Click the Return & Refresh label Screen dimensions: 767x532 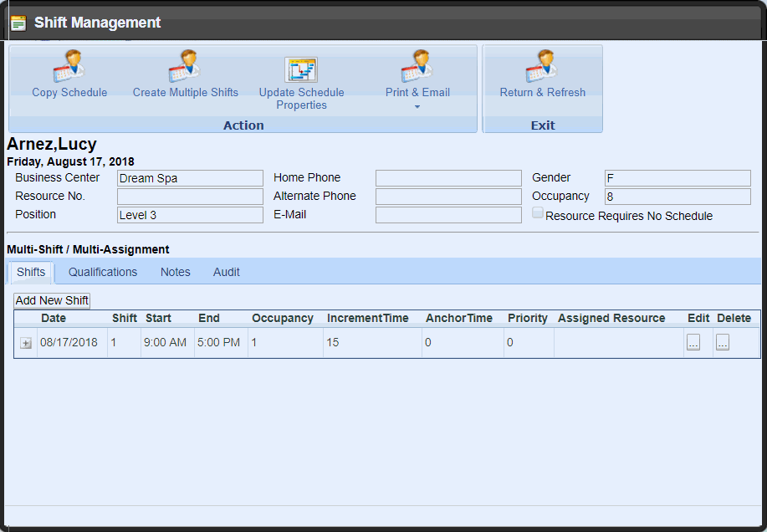[x=543, y=92]
